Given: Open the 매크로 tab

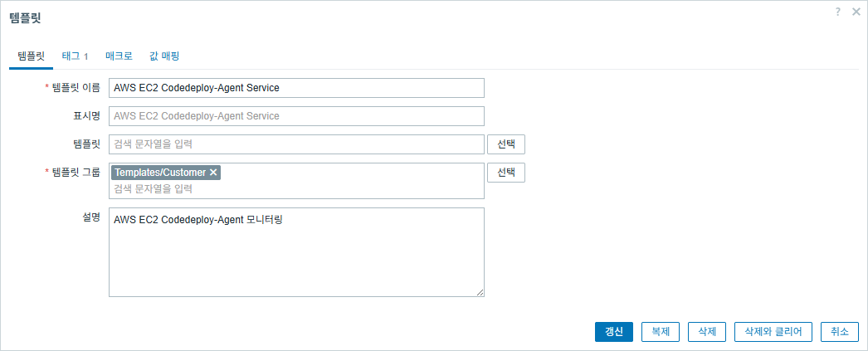Looking at the screenshot, I should pyautogui.click(x=119, y=56).
